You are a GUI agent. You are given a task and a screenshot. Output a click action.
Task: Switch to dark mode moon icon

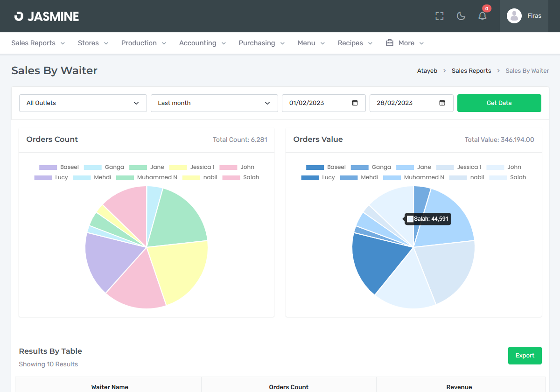tap(461, 16)
